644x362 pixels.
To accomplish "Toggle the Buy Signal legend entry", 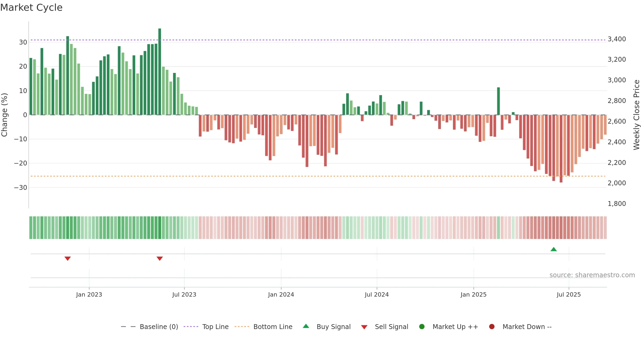I will pos(327,327).
